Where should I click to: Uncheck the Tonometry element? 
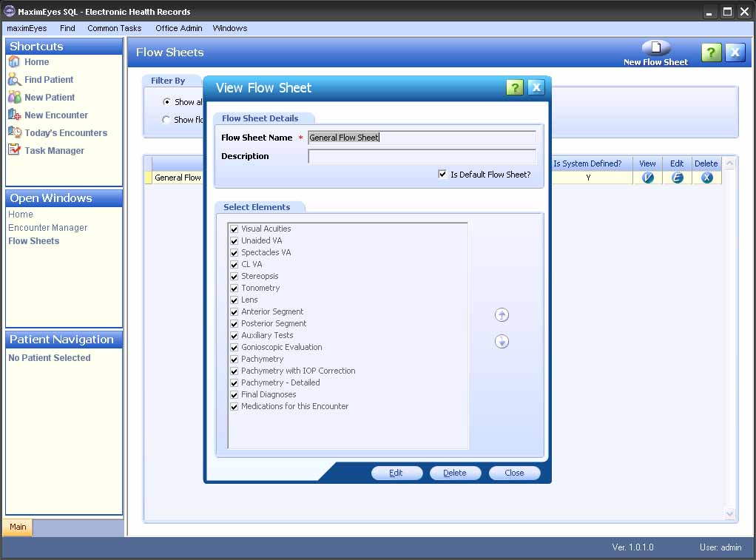pyautogui.click(x=234, y=288)
